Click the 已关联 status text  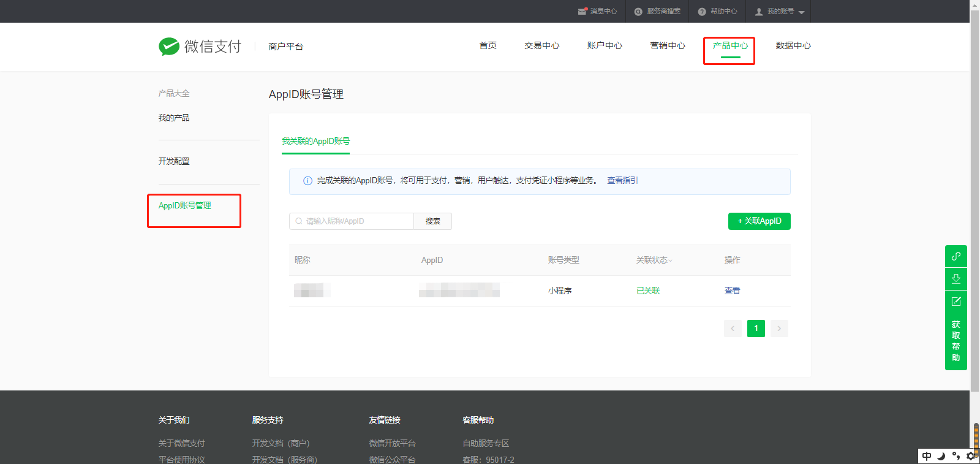[x=648, y=291]
